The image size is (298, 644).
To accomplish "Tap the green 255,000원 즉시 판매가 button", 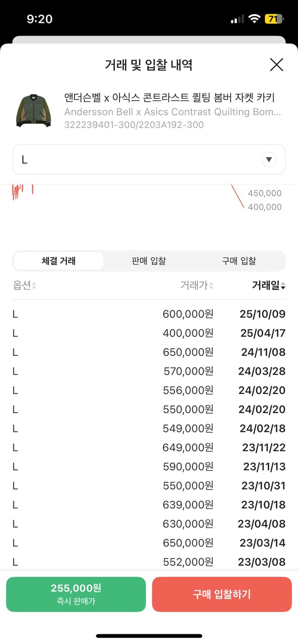I will click(x=76, y=594).
